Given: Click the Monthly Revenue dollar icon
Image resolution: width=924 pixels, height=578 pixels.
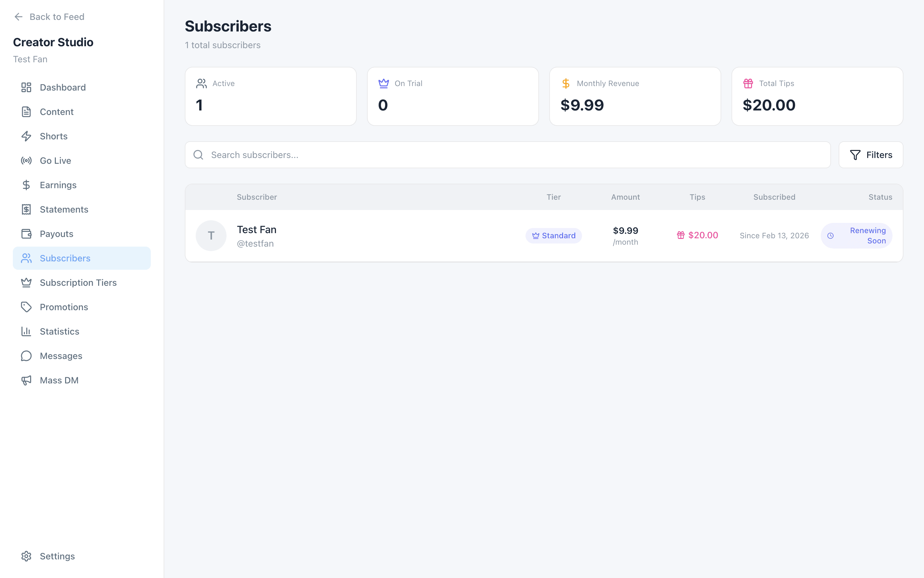Looking at the screenshot, I should tap(566, 83).
